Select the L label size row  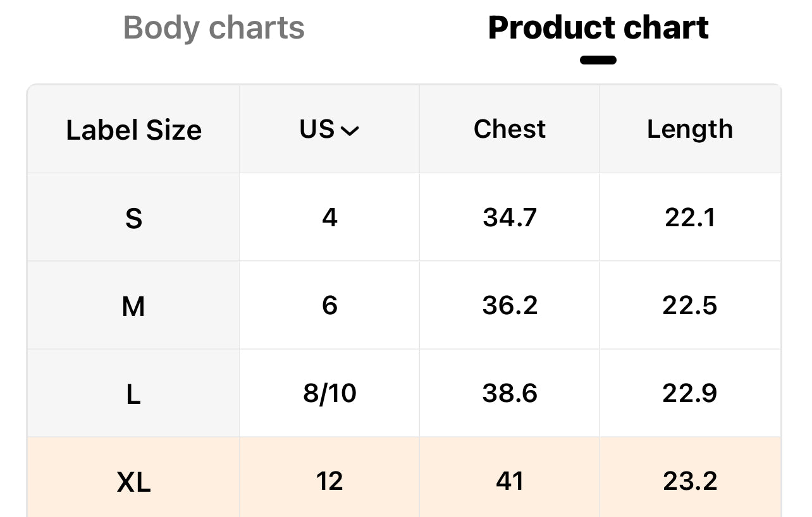click(x=133, y=394)
